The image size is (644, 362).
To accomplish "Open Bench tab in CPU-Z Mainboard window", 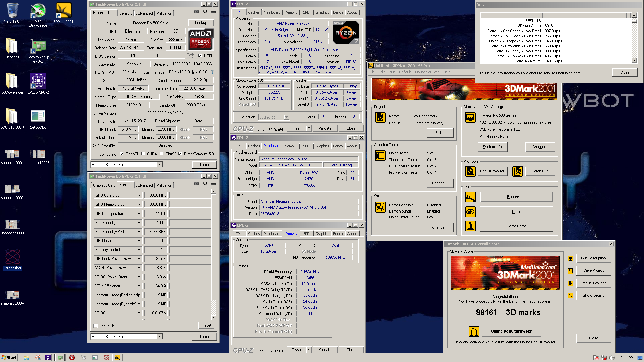I will point(338,146).
